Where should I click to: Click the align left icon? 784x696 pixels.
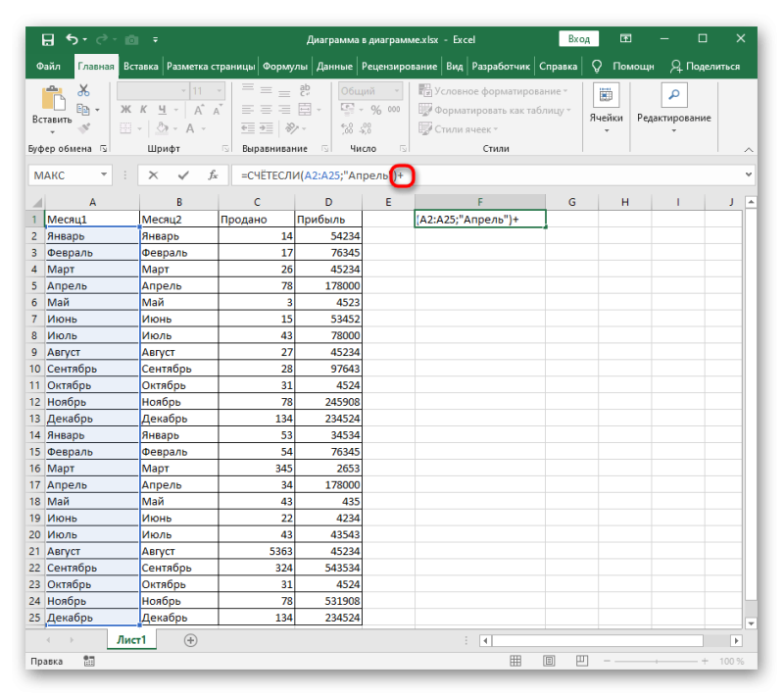click(x=248, y=109)
